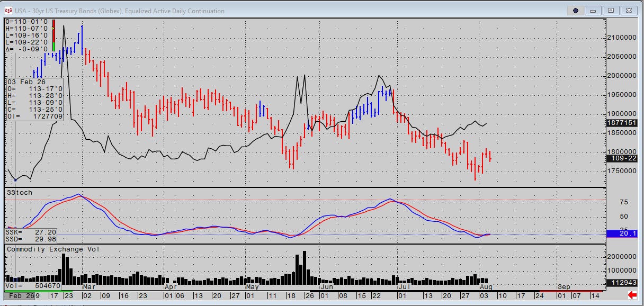Click the Mar label on time axis
The height and width of the screenshot is (306, 644).
pyautogui.click(x=90, y=286)
